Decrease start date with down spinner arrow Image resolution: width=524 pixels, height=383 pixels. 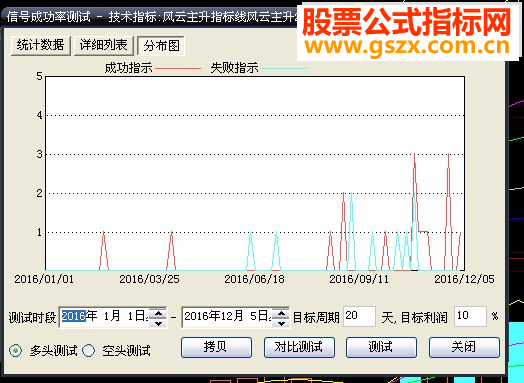158,323
